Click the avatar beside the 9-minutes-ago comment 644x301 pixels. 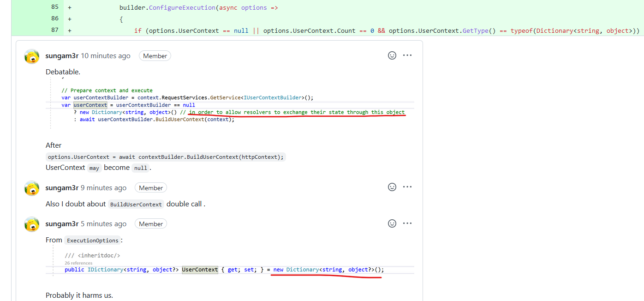[31, 188]
